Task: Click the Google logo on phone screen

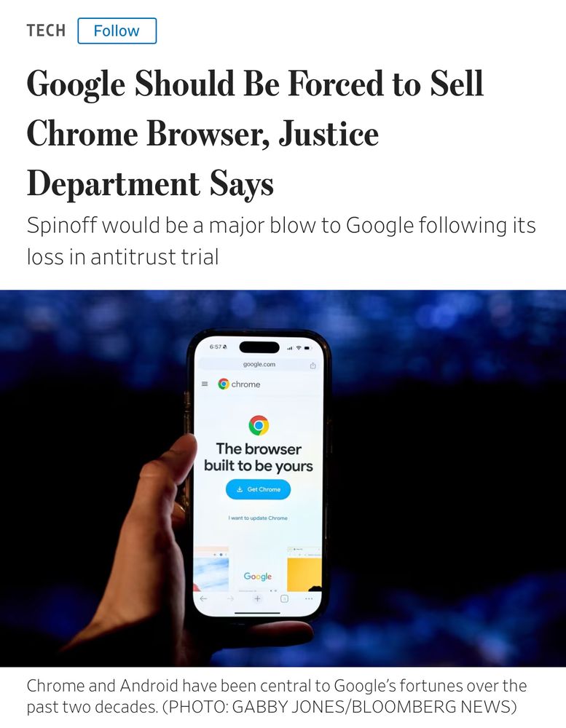Action: pos(258,576)
